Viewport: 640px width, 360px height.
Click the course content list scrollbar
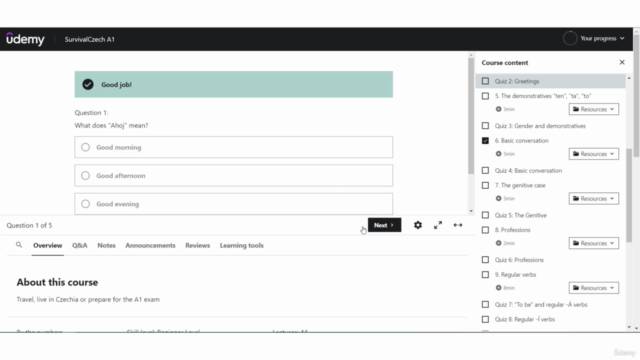point(629,196)
